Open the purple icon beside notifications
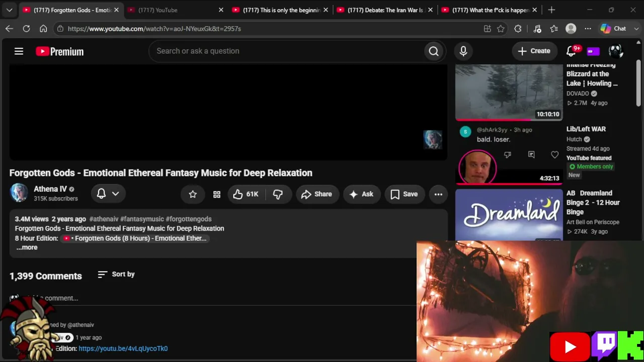Image resolution: width=644 pixels, height=362 pixels. click(x=594, y=51)
